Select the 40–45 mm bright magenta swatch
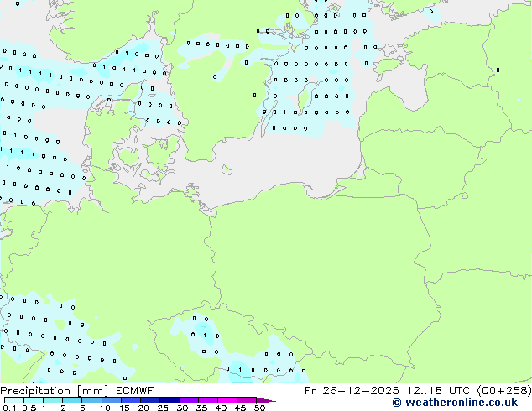 (x=227, y=400)
